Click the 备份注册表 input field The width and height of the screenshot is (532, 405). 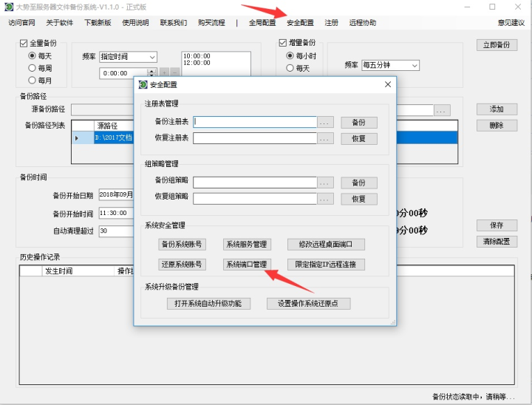pyautogui.click(x=255, y=122)
